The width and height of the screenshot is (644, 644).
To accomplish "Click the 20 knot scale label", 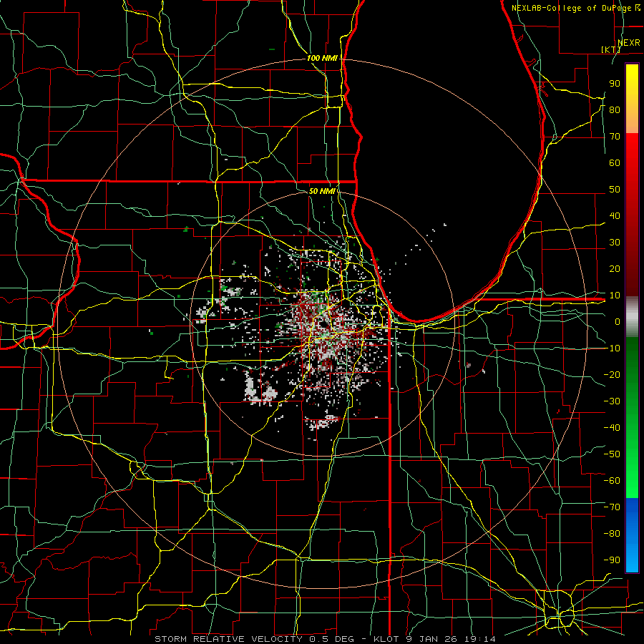I will (615, 268).
